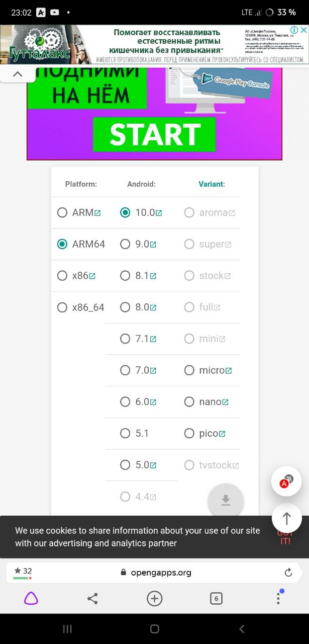Viewport: 309px width, 644px height.
Task: Close the Guttalax ad banner
Action: pyautogui.click(x=303, y=30)
